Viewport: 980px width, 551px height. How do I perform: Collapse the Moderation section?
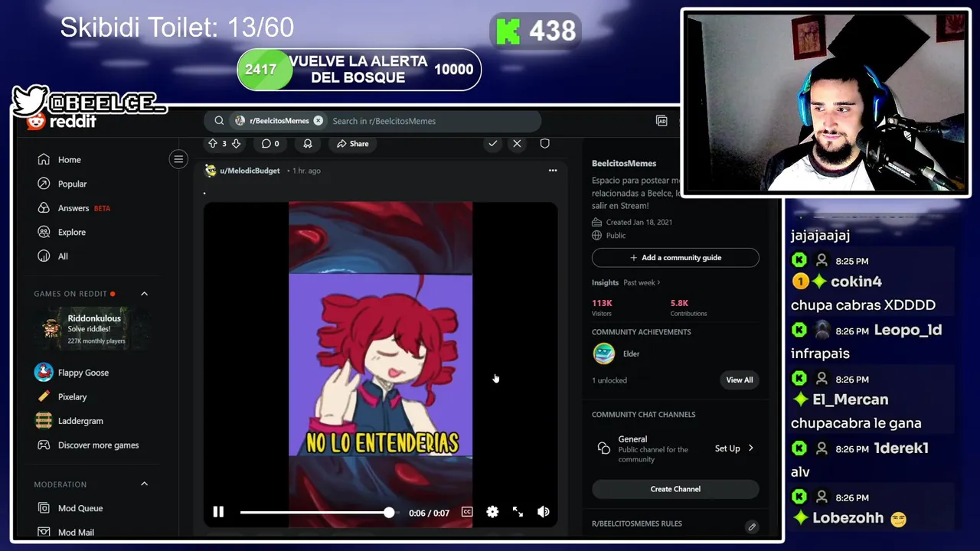pos(144,484)
